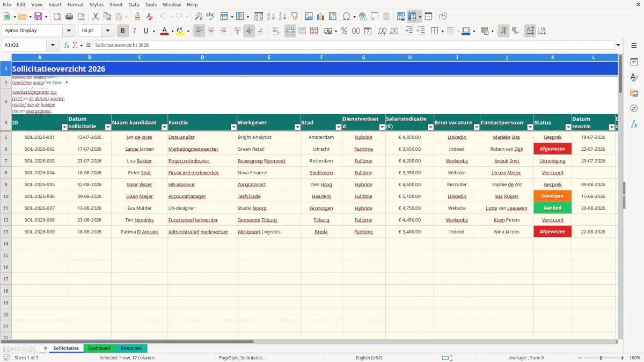Run the spelling check icon
Screen dimensions: 644x362
pos(210,17)
